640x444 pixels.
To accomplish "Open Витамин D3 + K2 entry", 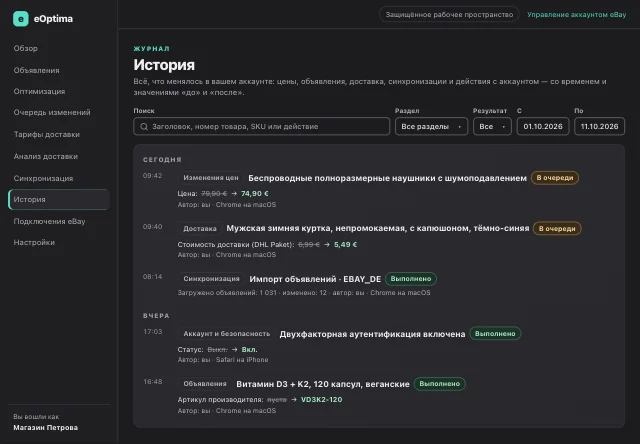I will click(323, 384).
